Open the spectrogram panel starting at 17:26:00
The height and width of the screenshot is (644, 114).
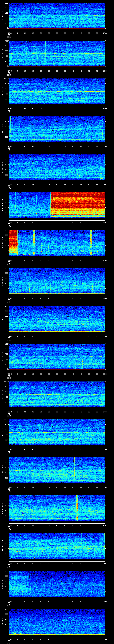[x=57, y=394]
